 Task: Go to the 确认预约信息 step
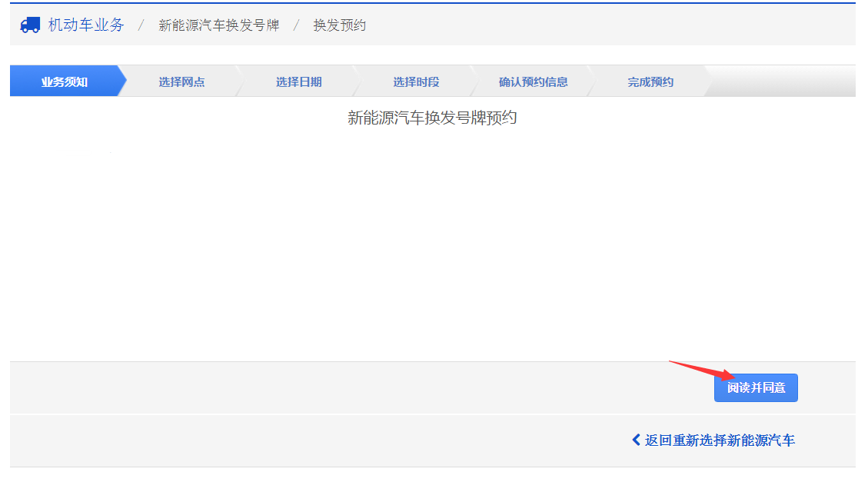coord(533,81)
